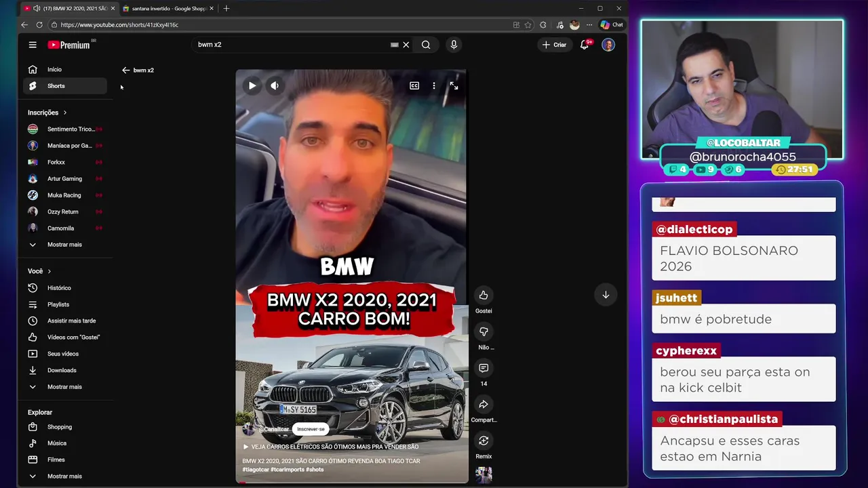Open Assistir mais tarde
This screenshot has height=488, width=868.
click(65, 321)
